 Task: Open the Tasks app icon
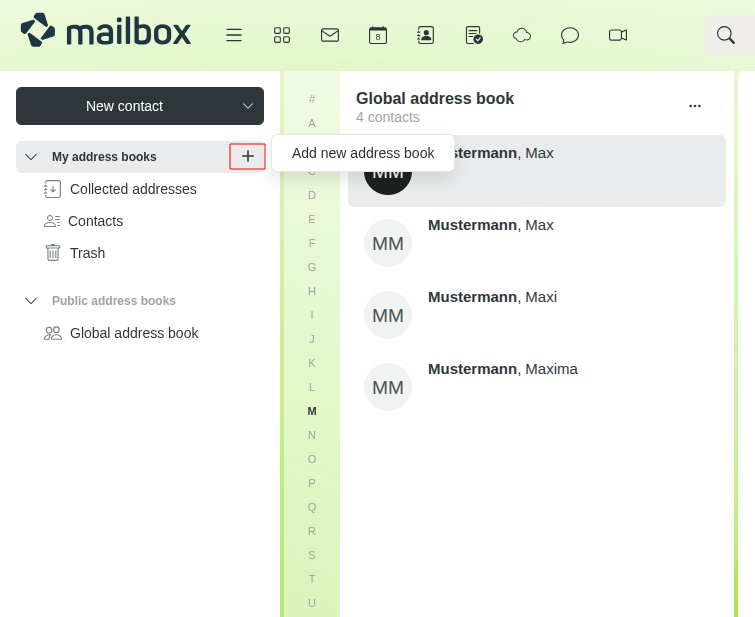pyautogui.click(x=474, y=35)
